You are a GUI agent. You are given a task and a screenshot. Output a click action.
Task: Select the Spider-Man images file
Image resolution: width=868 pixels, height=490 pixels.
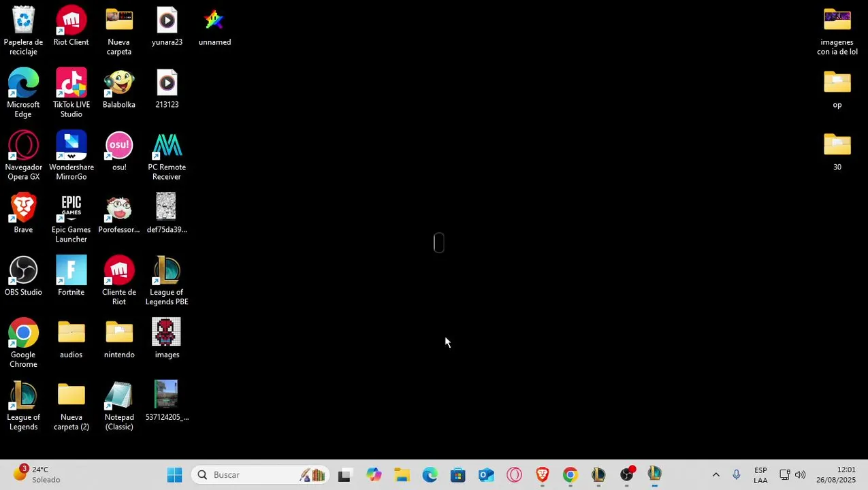(167, 339)
